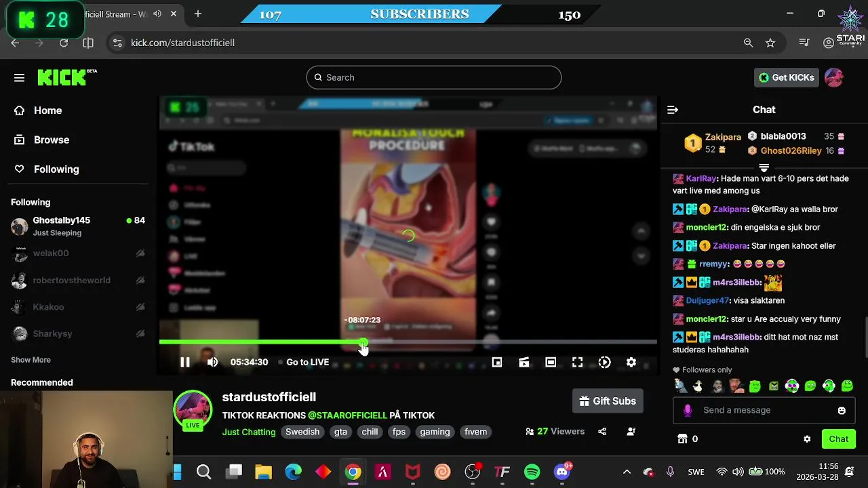Click the clip creation icon
This screenshot has height=488, width=868.
(x=524, y=363)
